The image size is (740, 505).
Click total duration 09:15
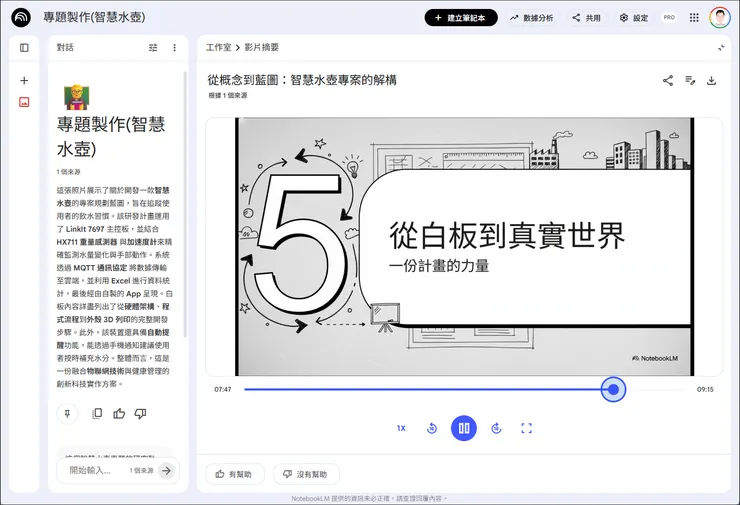[705, 389]
